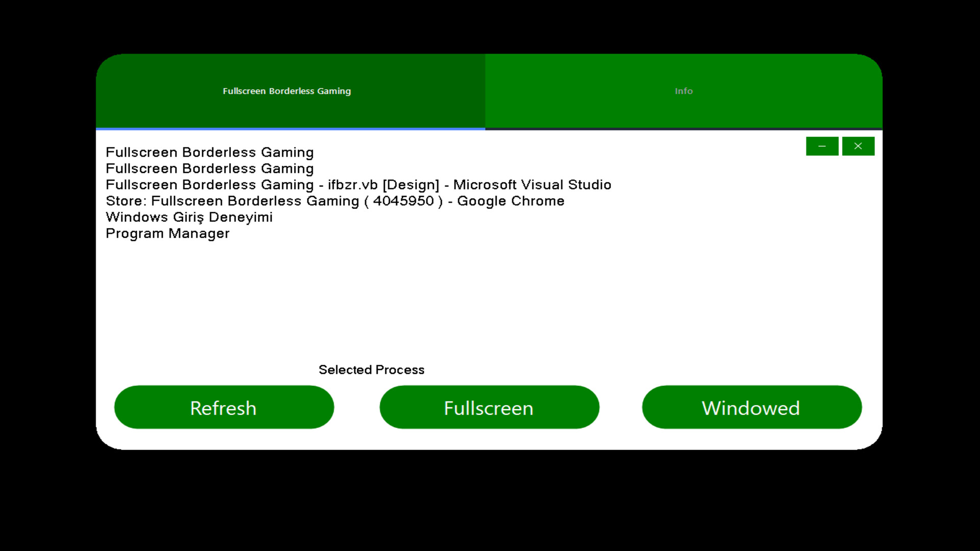
Task: Click the Refresh button
Action: [224, 407]
